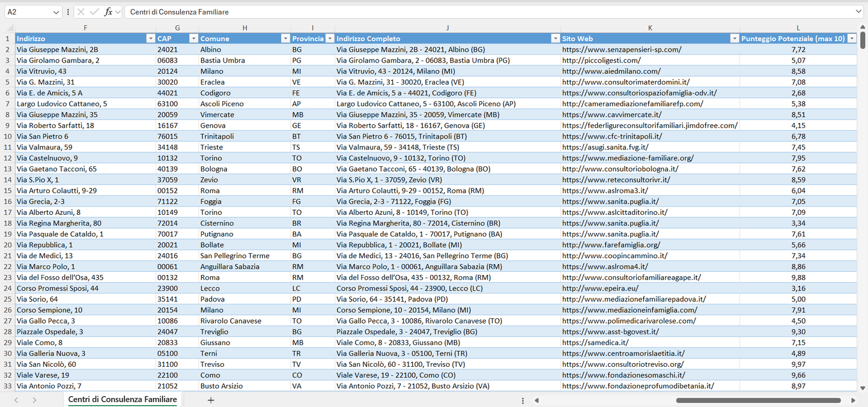
Task: Click the Select All corner triangle
Action: [10, 28]
